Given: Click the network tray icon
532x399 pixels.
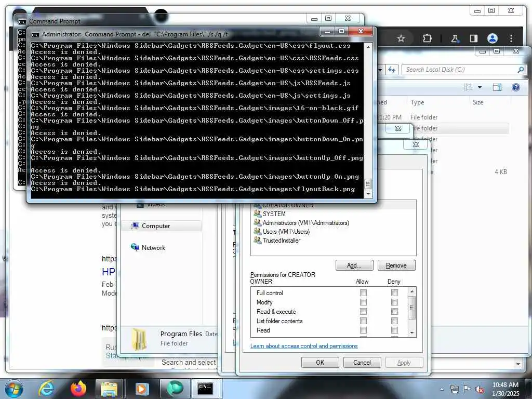Looking at the screenshot, I should click(x=454, y=389).
